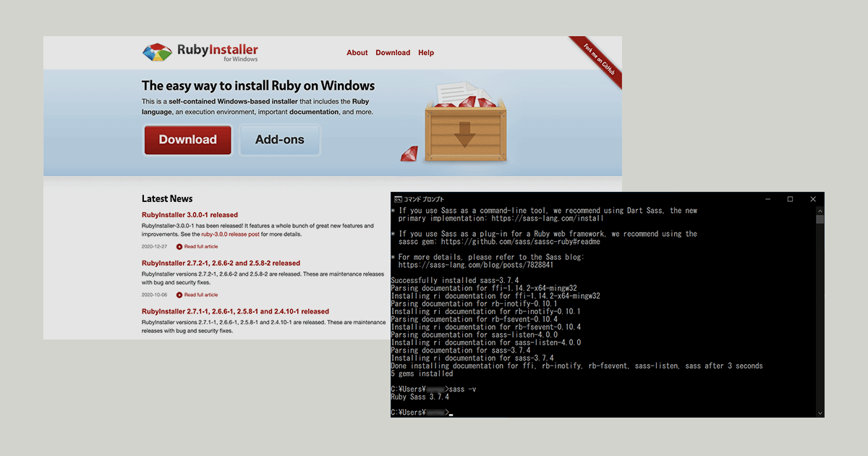The height and width of the screenshot is (456, 868).
Task: Open the Download menu link
Action: coord(393,53)
